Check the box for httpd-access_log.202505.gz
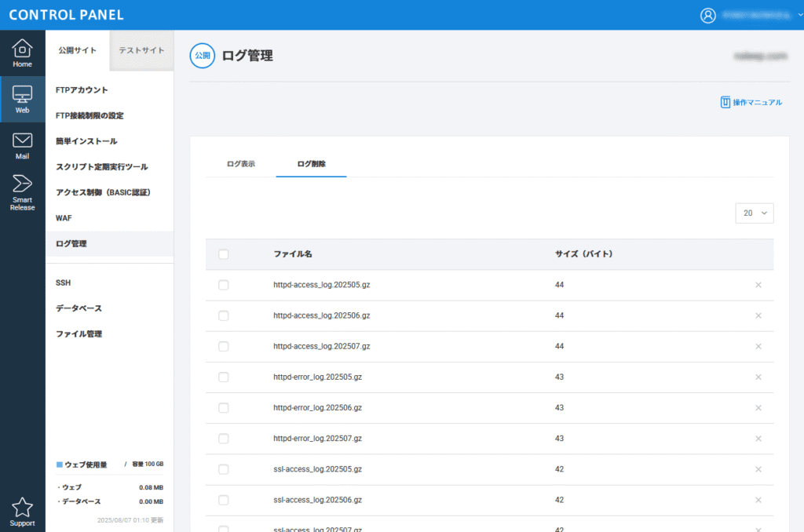 (x=224, y=285)
